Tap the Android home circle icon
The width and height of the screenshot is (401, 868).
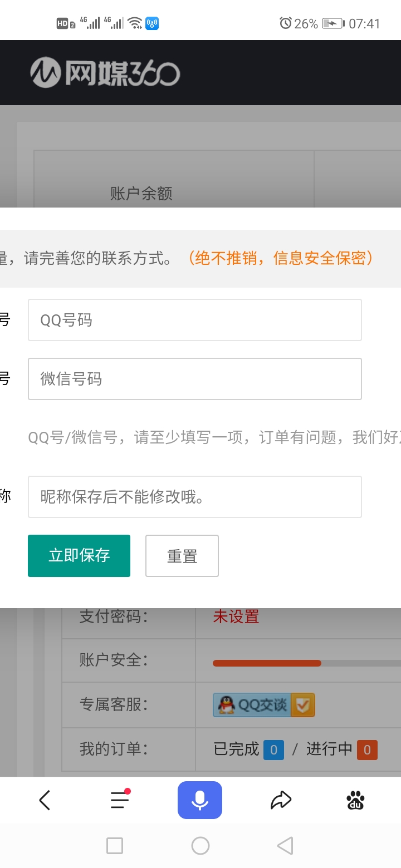(200, 846)
